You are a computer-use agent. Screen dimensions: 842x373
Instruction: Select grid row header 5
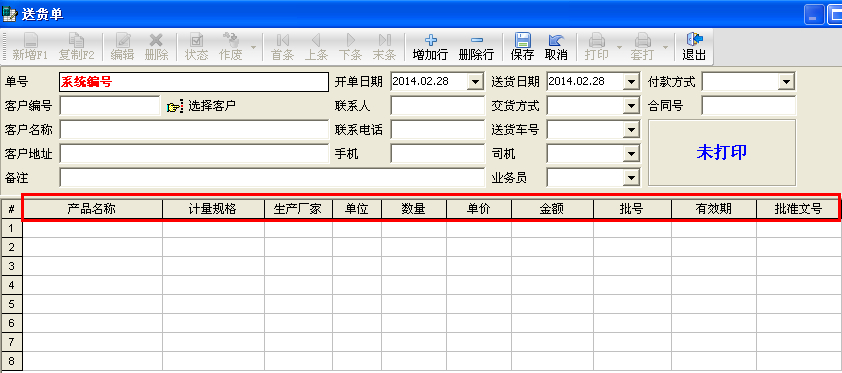(11, 304)
